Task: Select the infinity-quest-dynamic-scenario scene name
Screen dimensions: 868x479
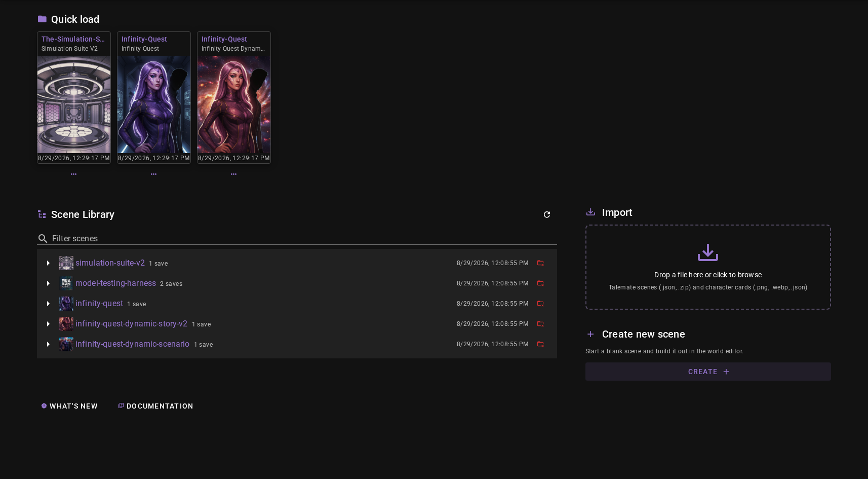Action: pos(132,344)
